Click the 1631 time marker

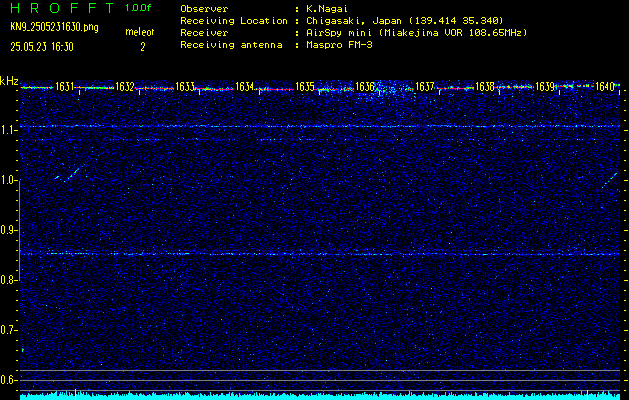(x=64, y=87)
